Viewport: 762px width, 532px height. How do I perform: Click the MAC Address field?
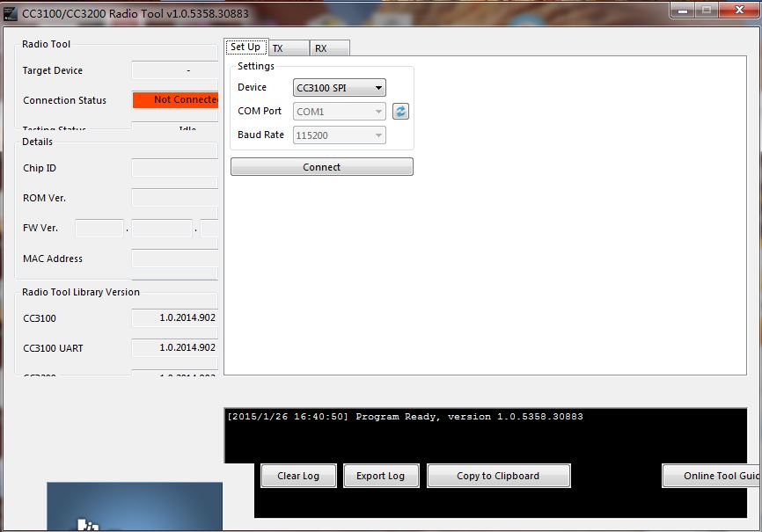pyautogui.click(x=175, y=259)
